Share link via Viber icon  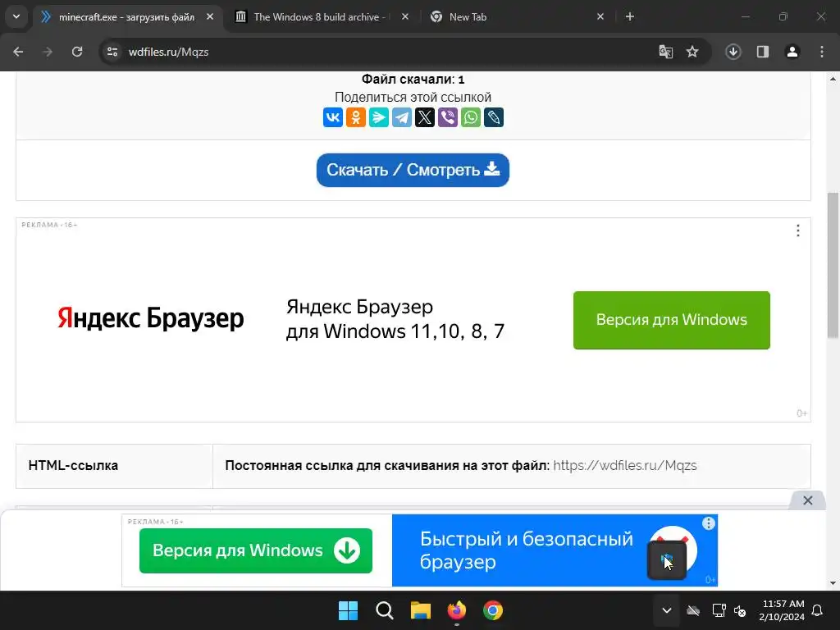click(448, 117)
